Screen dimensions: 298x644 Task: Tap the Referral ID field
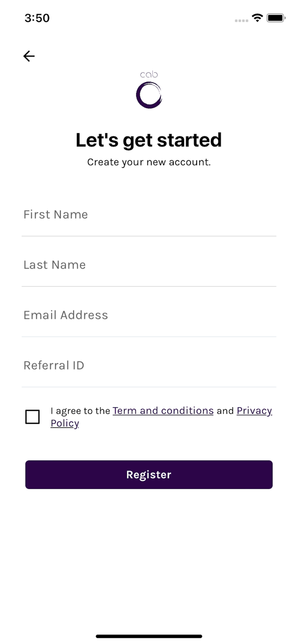point(149,365)
